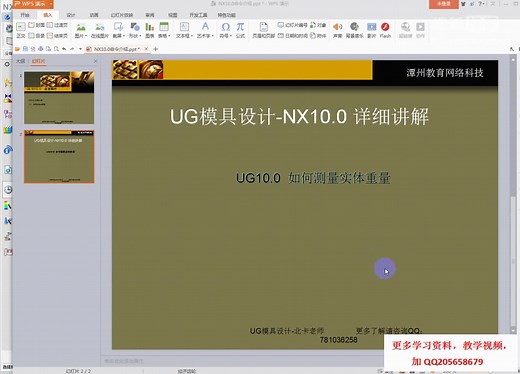Click the orange login button in title bar
The width and height of the screenshot is (520, 374).
443,4
